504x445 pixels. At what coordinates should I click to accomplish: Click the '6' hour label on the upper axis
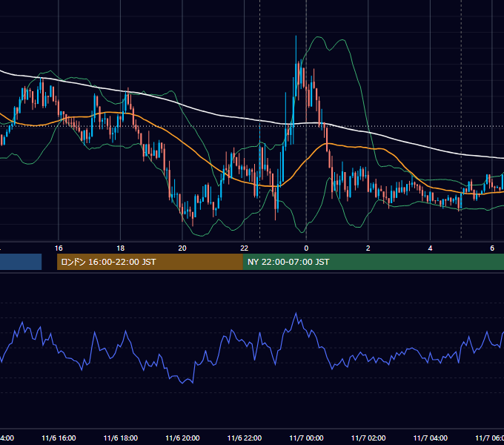tap(492, 248)
